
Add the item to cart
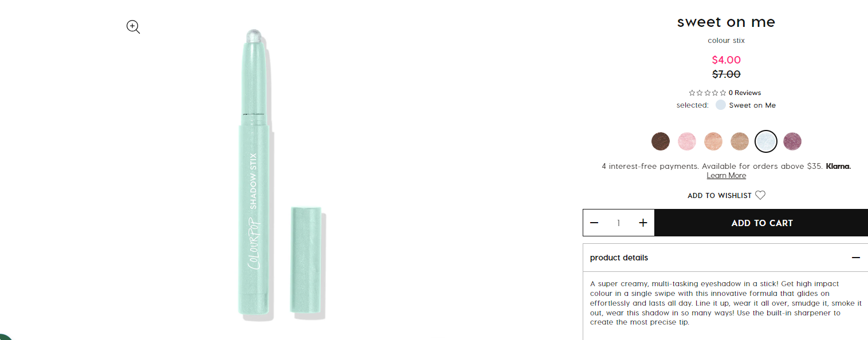[x=761, y=223]
